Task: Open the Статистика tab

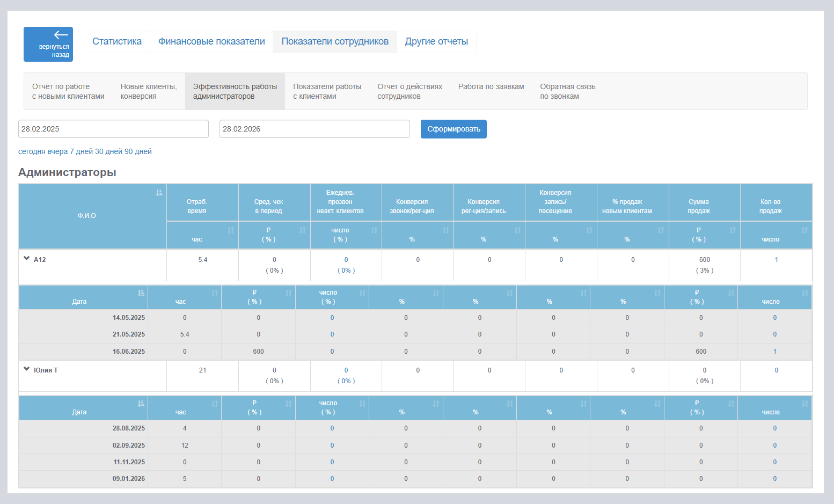Action: click(x=117, y=41)
